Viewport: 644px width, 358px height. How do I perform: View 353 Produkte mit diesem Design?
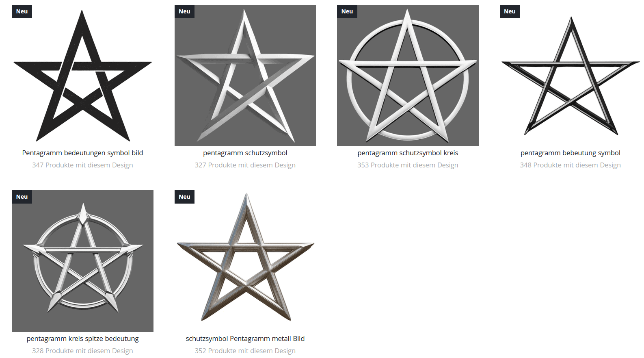pos(408,165)
